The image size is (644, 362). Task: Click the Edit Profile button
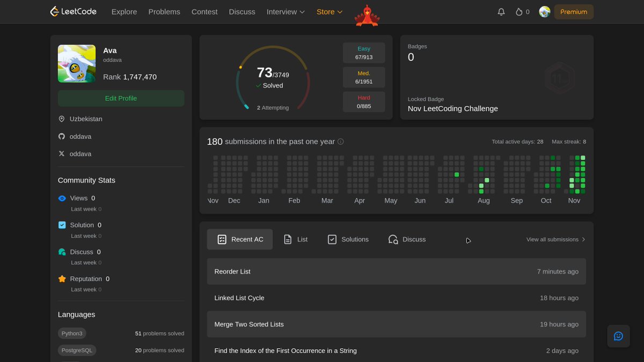[x=121, y=99]
